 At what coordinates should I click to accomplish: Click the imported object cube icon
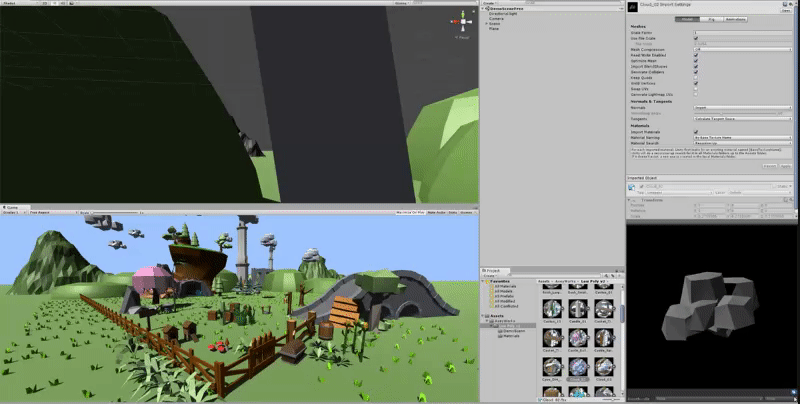point(632,187)
